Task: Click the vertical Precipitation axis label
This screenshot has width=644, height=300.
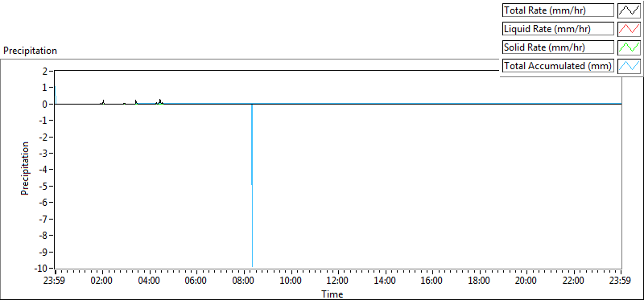Action: 25,168
